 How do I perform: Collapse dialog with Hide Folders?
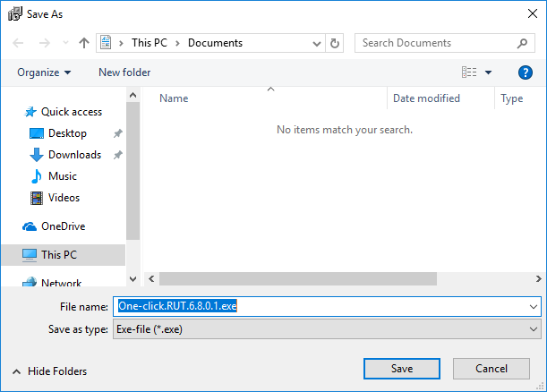pos(49,371)
